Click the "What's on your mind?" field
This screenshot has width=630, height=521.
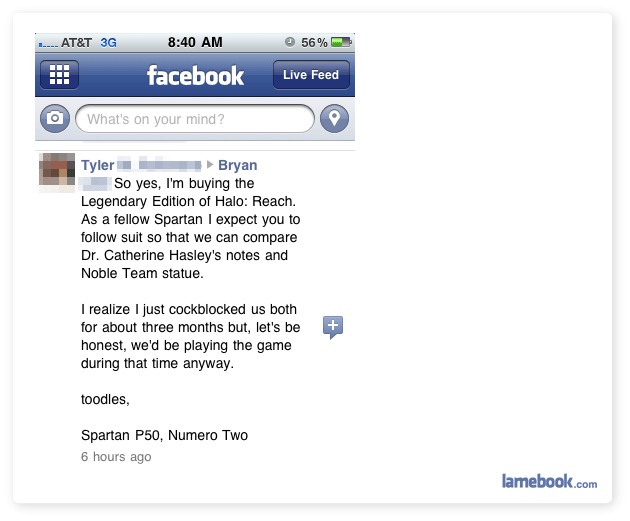195,119
